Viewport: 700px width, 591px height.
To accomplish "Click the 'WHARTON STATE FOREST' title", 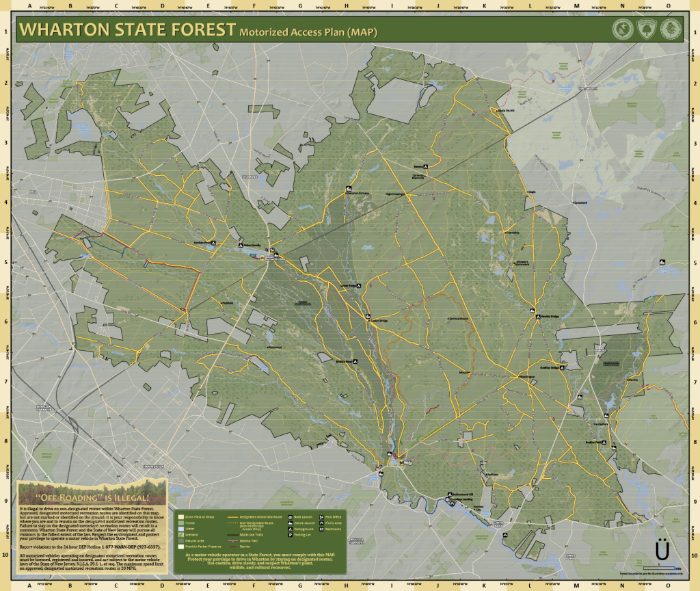I will pos(127,29).
